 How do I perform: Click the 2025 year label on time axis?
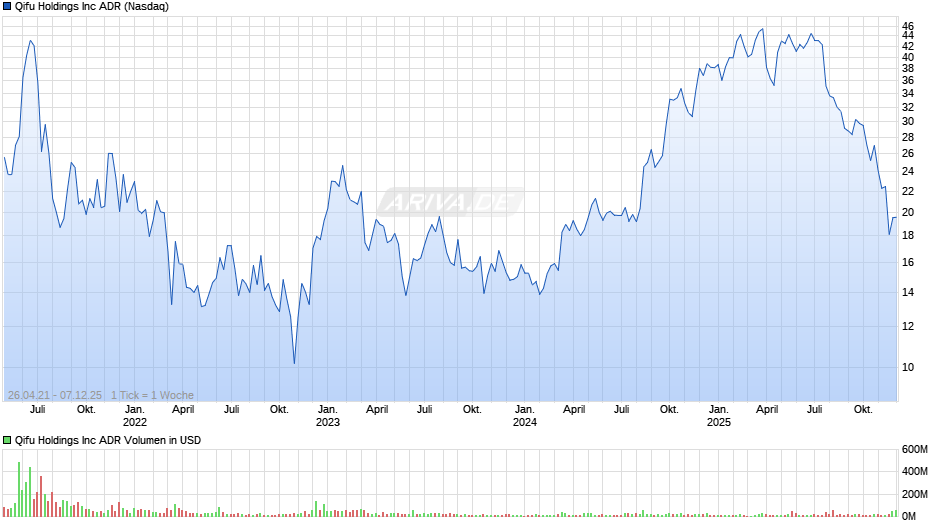(x=719, y=422)
